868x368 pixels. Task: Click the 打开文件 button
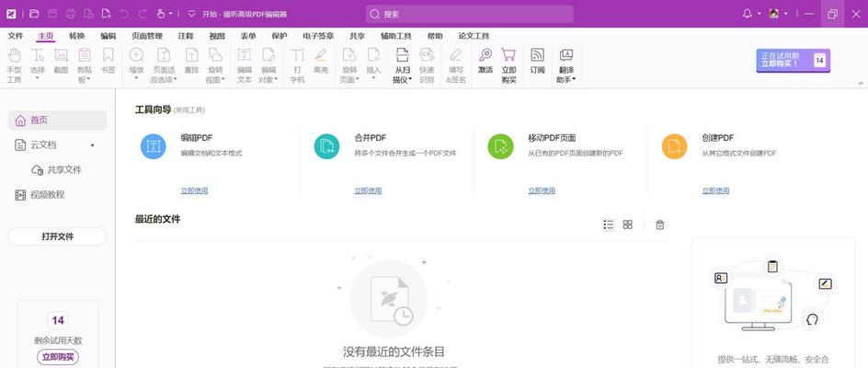coord(58,236)
